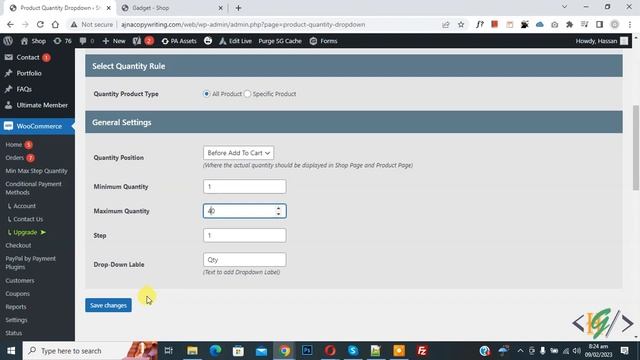The height and width of the screenshot is (360, 640).
Task: Launch Microsoft Edge from taskbar
Action: point(216,351)
